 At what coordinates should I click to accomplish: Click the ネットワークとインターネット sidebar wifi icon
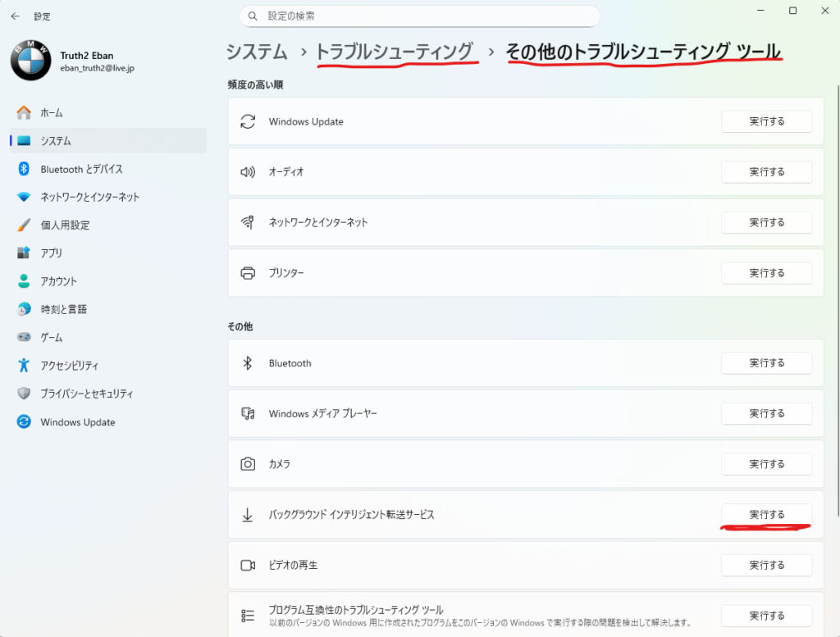tap(24, 197)
